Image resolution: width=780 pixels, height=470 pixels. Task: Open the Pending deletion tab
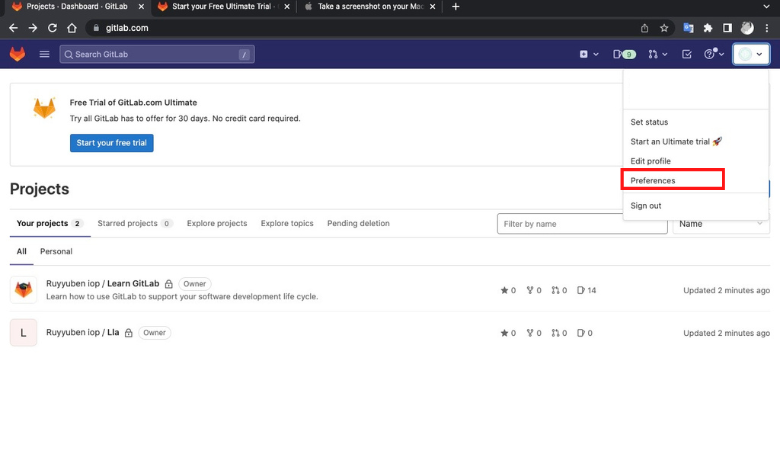coord(358,223)
